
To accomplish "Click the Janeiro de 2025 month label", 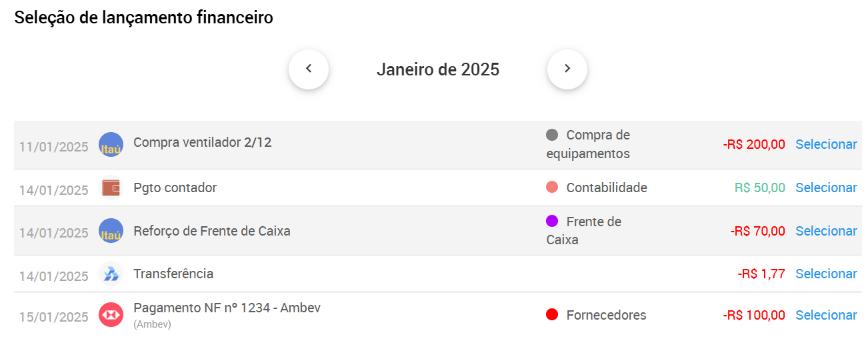I will point(438,69).
